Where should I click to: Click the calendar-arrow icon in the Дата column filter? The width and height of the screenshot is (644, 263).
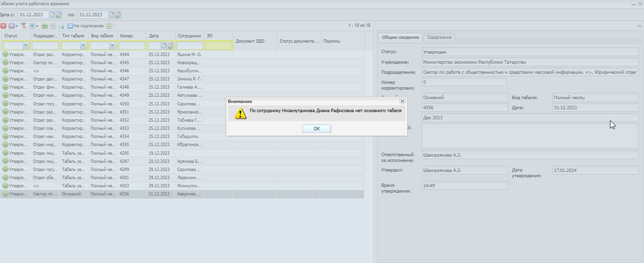(x=170, y=46)
